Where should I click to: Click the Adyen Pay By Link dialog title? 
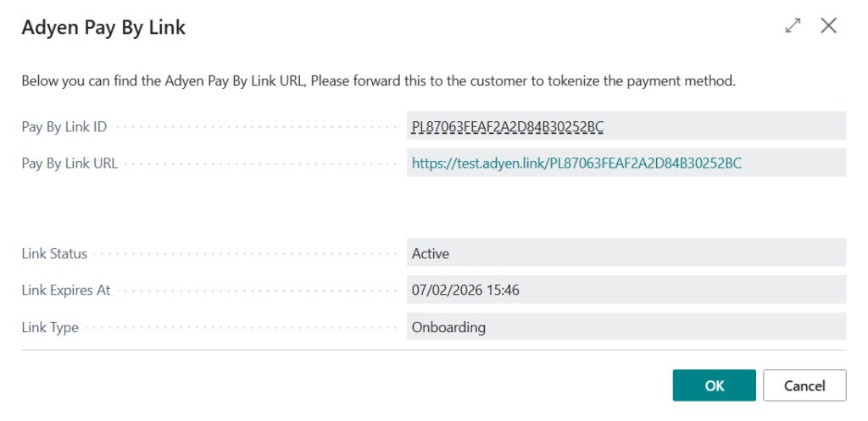(x=103, y=28)
